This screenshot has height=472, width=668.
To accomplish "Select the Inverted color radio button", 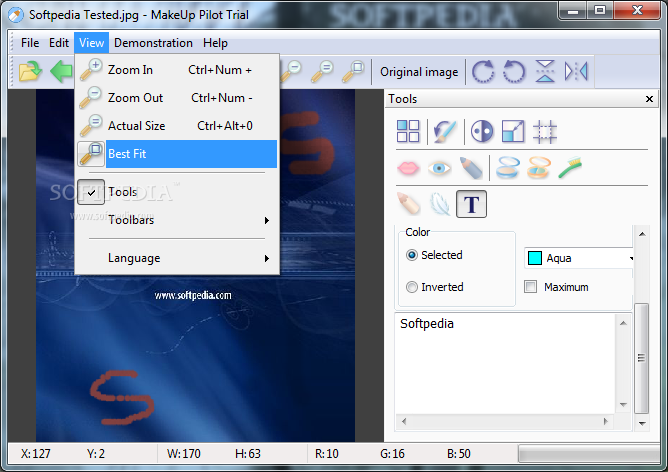I will (412, 287).
